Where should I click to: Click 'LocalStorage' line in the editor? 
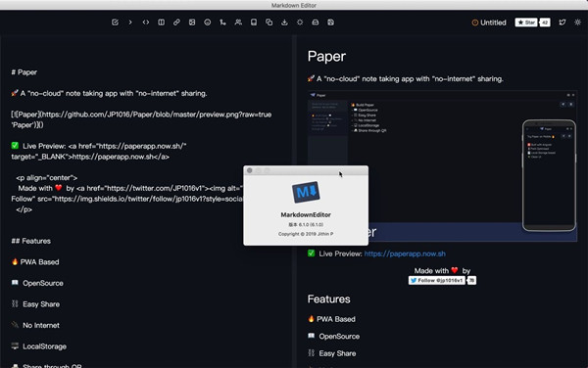pyautogui.click(x=39, y=346)
